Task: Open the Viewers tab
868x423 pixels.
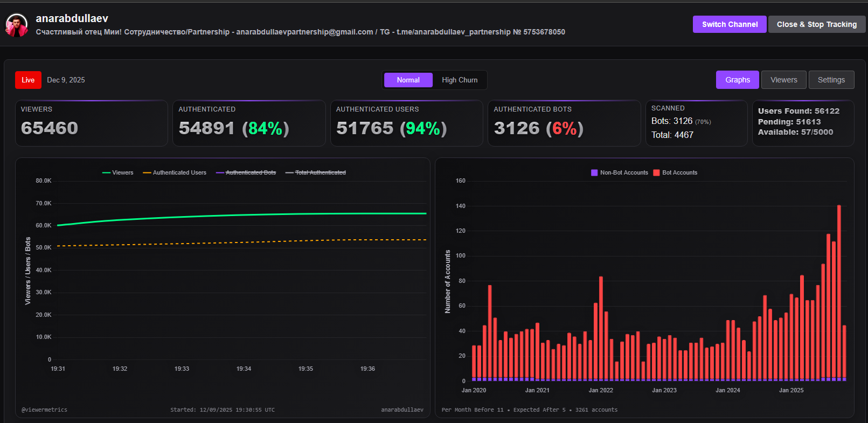Action: (x=783, y=80)
